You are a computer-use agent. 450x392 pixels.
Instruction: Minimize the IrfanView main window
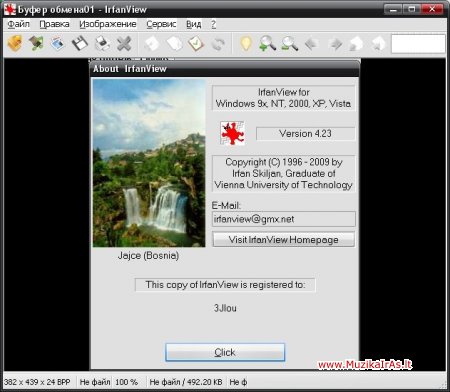click(393, 9)
